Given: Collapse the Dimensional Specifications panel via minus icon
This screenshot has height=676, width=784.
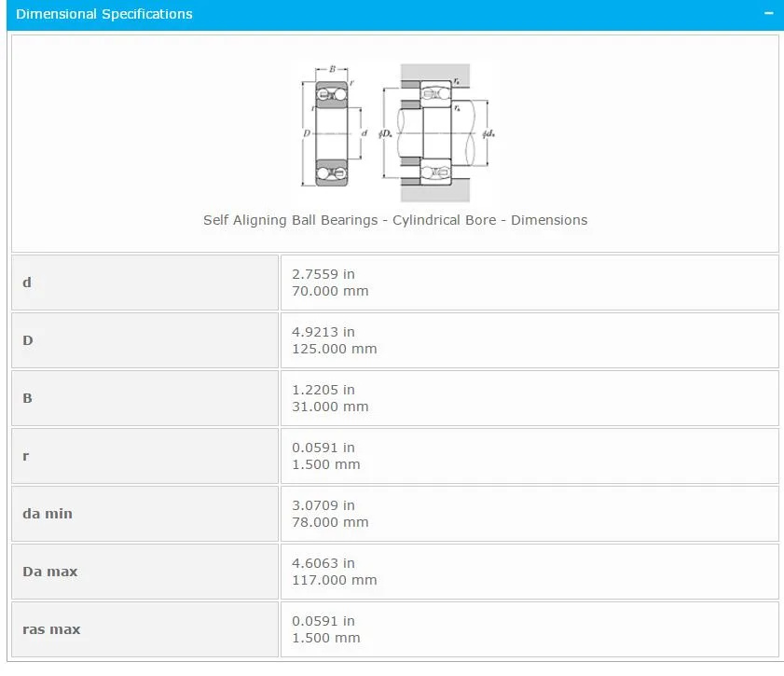Looking at the screenshot, I should tap(768, 13).
